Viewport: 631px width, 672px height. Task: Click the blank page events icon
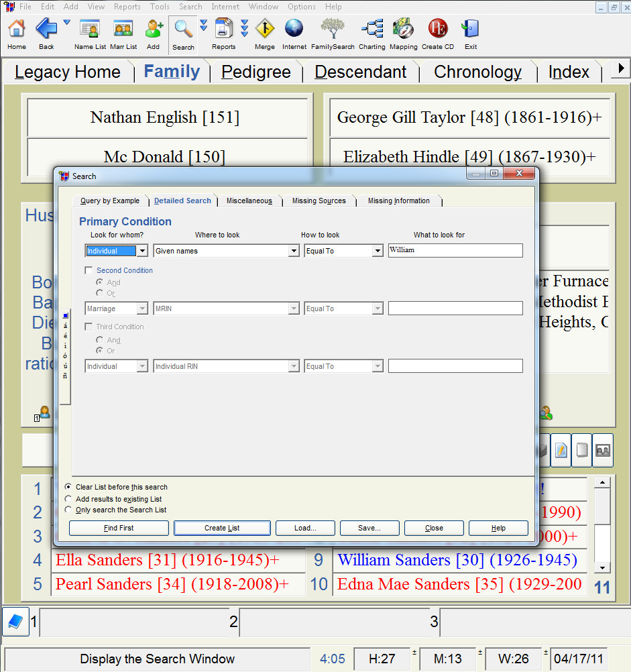[x=582, y=450]
